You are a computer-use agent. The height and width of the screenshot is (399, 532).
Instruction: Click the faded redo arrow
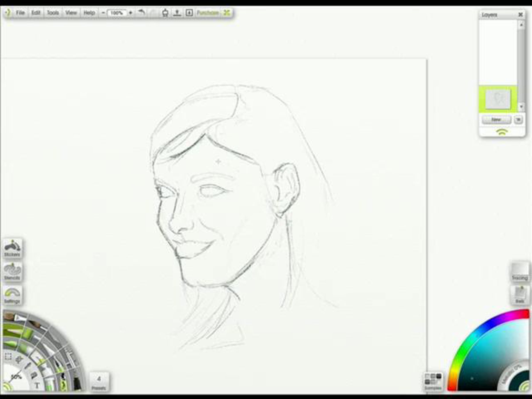[x=153, y=12]
